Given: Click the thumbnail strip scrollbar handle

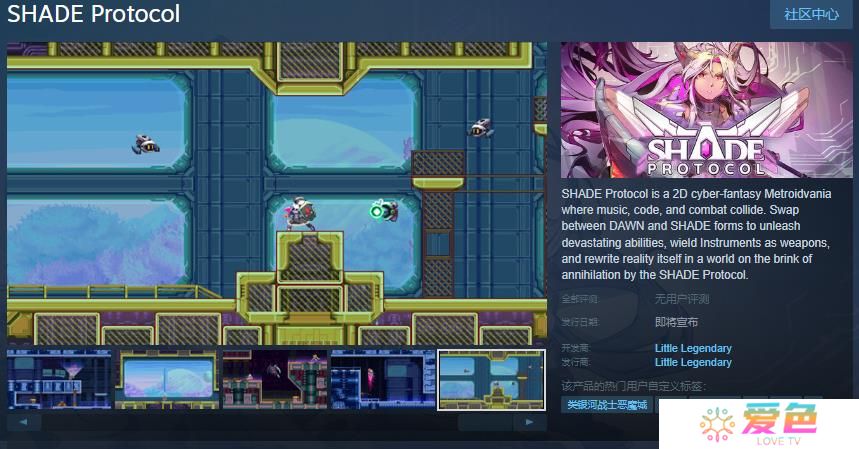Looking at the screenshot, I should point(485,422).
